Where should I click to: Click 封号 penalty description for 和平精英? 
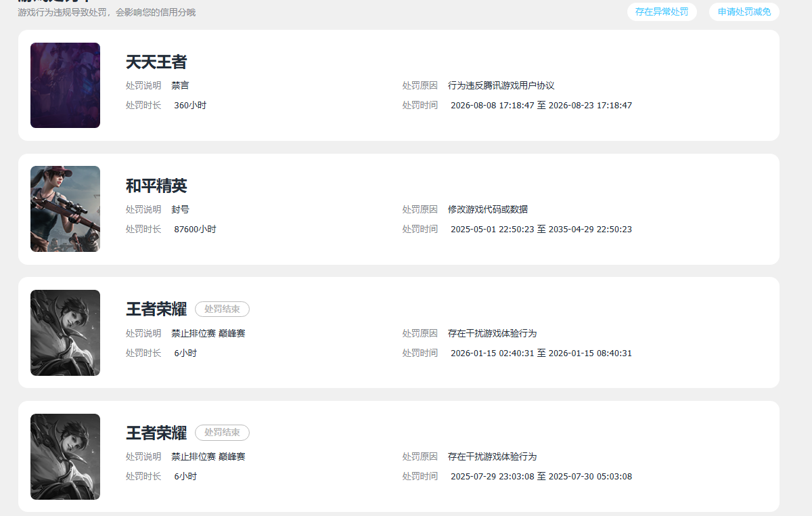tap(180, 210)
